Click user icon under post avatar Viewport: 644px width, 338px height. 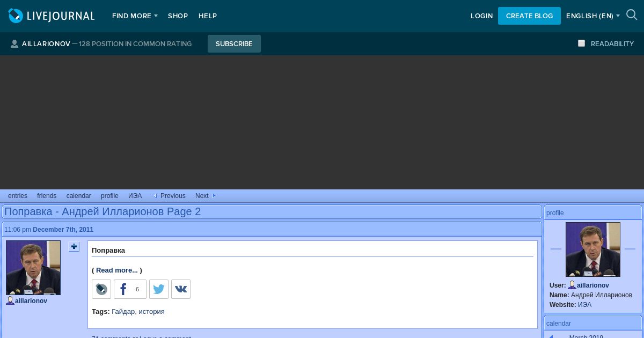(x=10, y=300)
